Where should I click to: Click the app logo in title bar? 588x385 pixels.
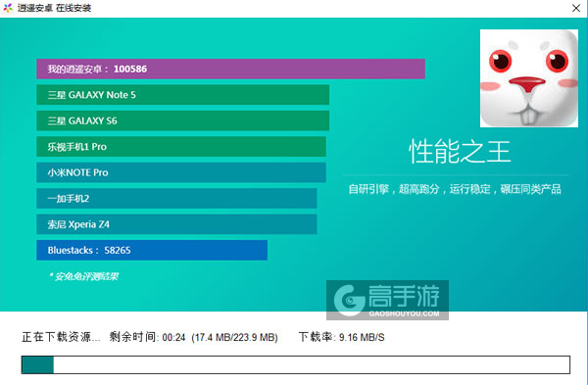[8, 8]
